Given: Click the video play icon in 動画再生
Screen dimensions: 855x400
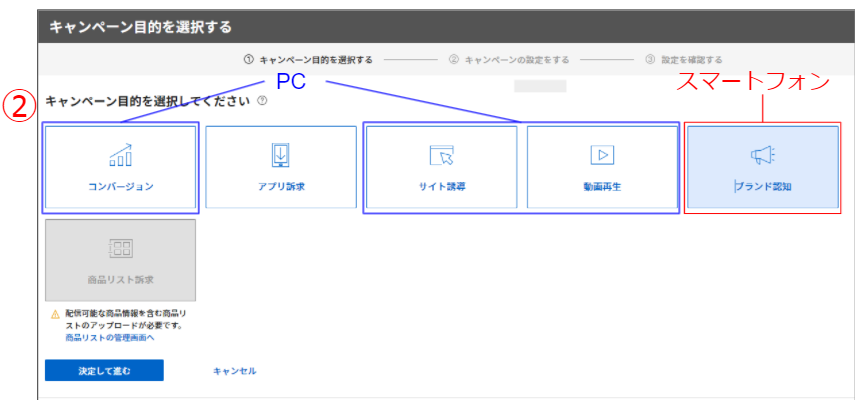Looking at the screenshot, I should 601,154.
